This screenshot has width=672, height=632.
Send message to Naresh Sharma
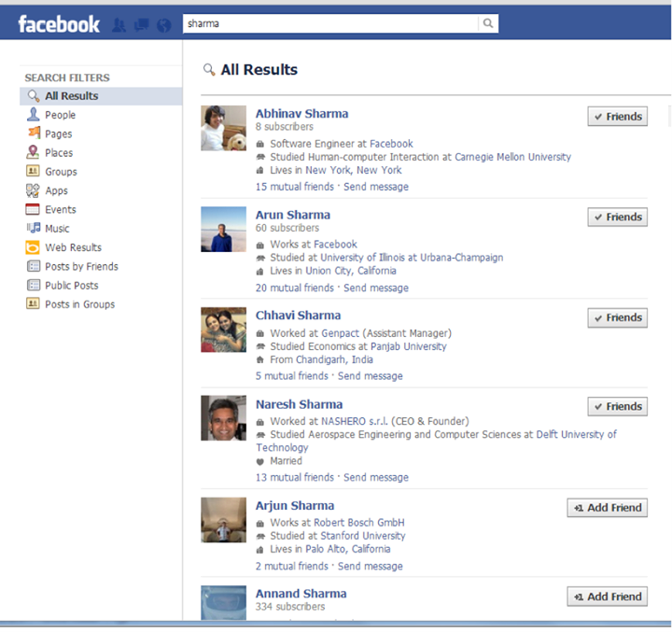376,478
